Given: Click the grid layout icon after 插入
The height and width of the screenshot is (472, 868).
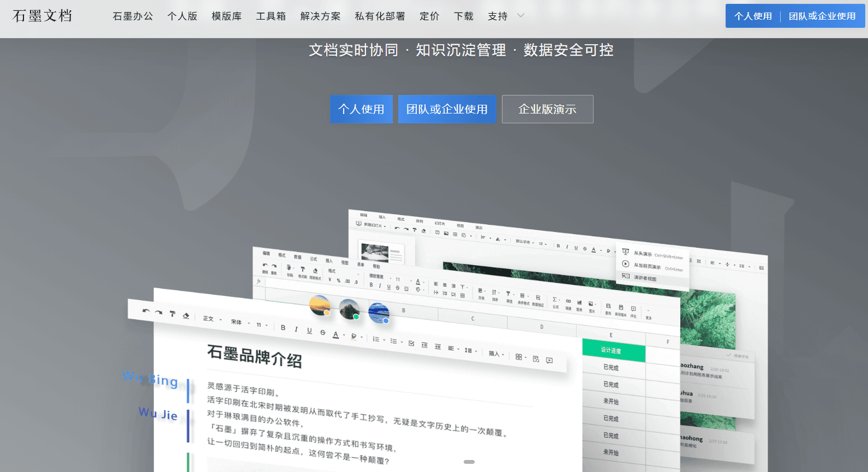Looking at the screenshot, I should (520, 357).
